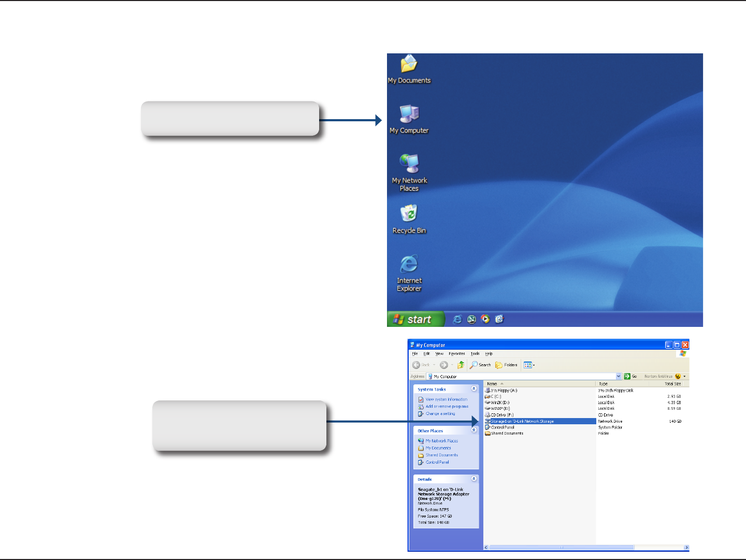Click the Norton AntiVirus toolbar icon
This screenshot has height=560, width=746.
coord(678,377)
